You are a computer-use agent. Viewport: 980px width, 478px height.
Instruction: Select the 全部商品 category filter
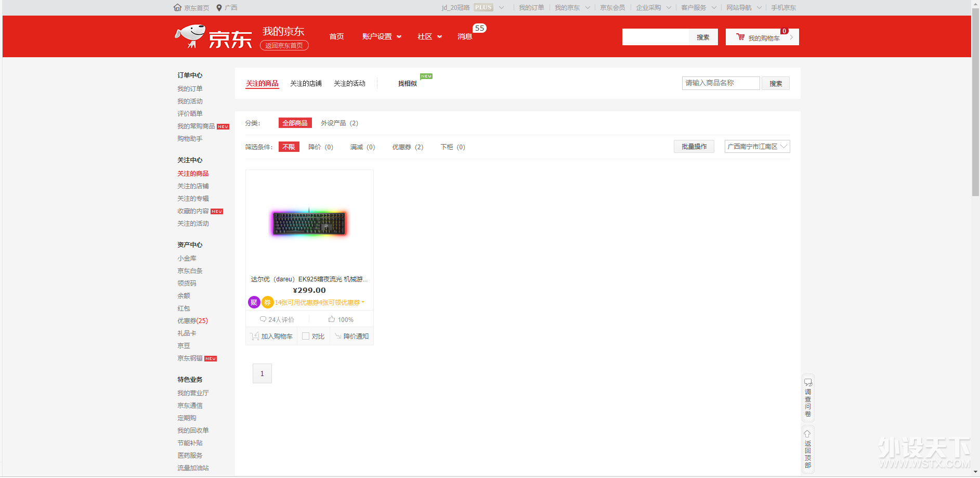point(295,123)
